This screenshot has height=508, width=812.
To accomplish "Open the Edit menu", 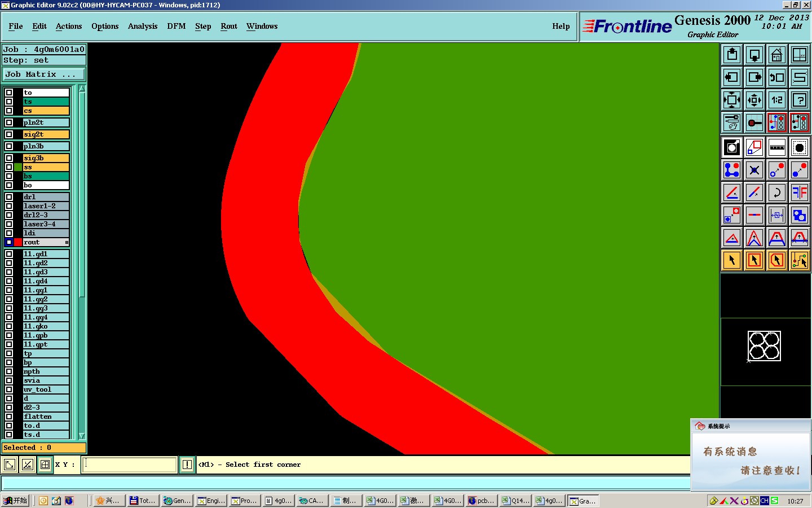I will click(39, 26).
